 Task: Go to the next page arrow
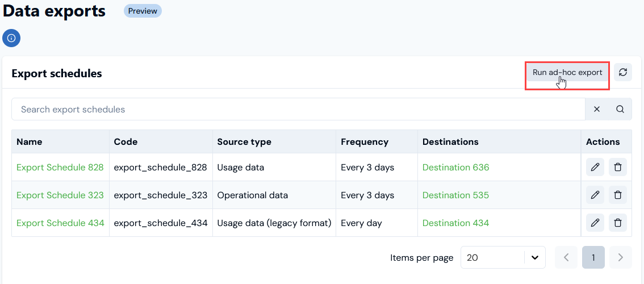pos(620,257)
